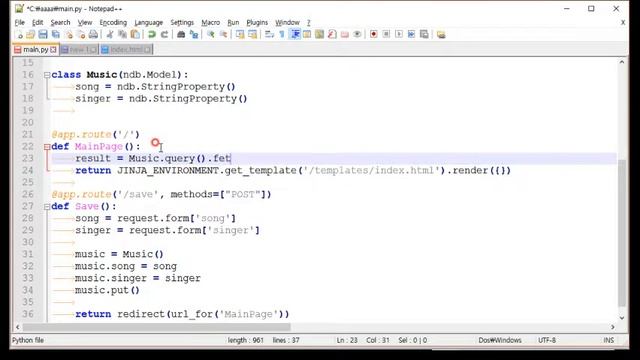Click the Open file toolbar icon
The height and width of the screenshot is (360, 640).
click(x=31, y=35)
